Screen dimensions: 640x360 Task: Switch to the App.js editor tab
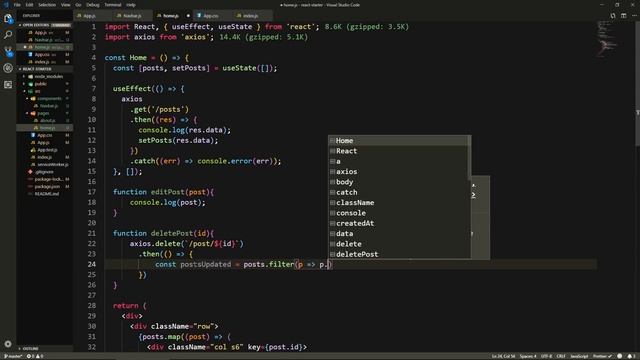[x=93, y=16]
